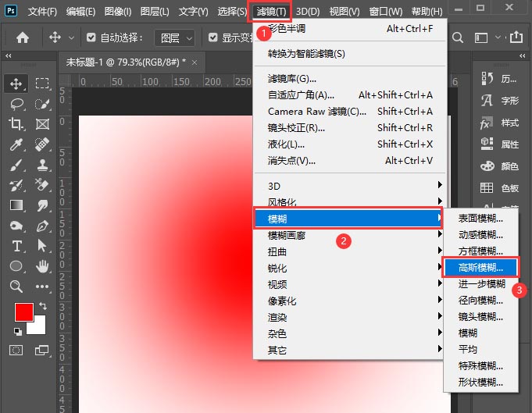
Task: Open the 图层(L) menu
Action: point(155,12)
